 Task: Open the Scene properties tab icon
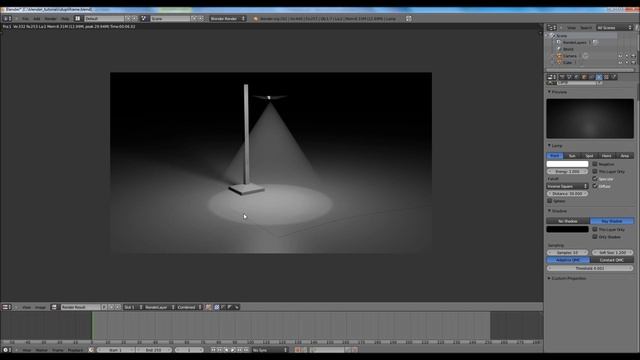pyautogui.click(x=569, y=77)
